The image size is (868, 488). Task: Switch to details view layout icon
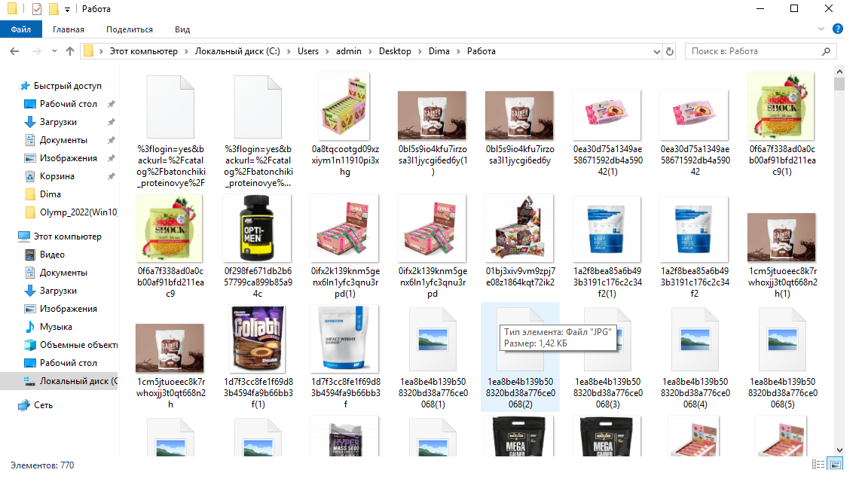click(x=818, y=465)
